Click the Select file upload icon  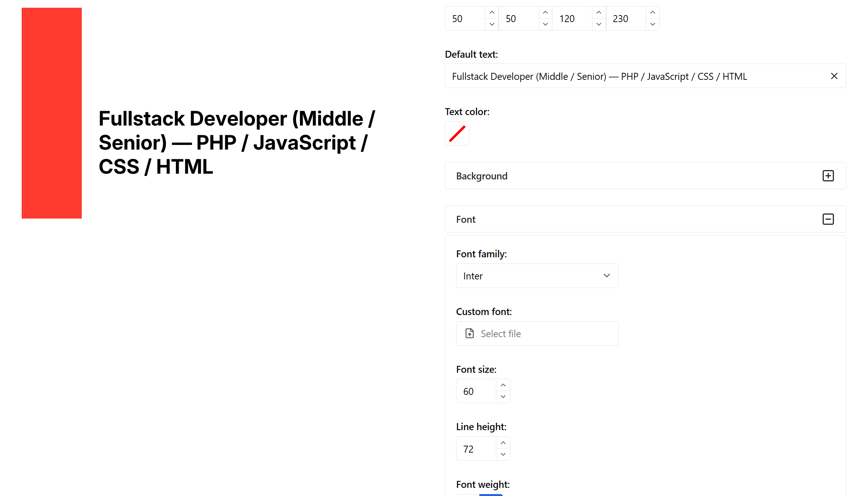click(x=470, y=334)
